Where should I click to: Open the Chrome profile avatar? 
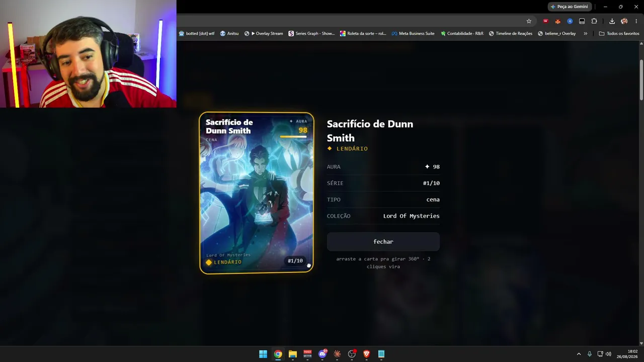(x=624, y=21)
